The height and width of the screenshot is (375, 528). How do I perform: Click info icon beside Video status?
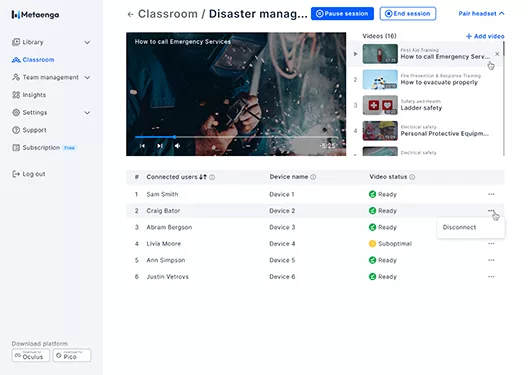412,177
